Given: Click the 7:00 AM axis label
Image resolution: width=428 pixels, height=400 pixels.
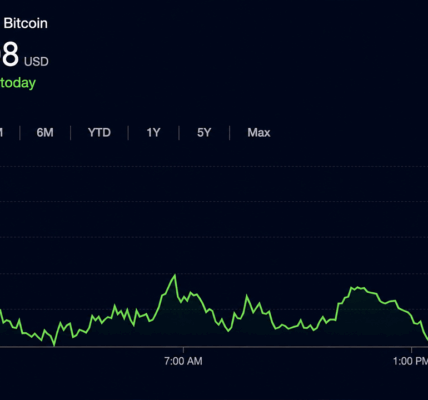Looking at the screenshot, I should 183,361.
